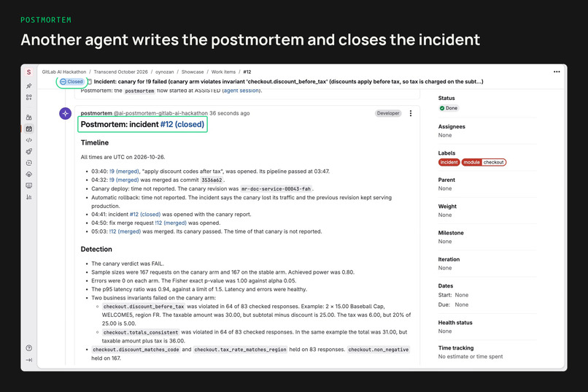Viewport: 588px width, 392px height.
Task: Open the Help question-mark icon
Action: 29,348
